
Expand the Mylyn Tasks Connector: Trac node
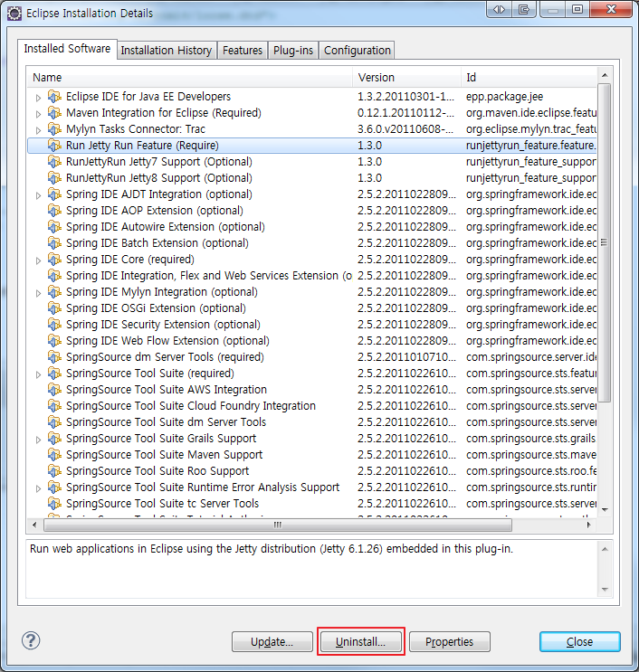pyautogui.click(x=38, y=130)
